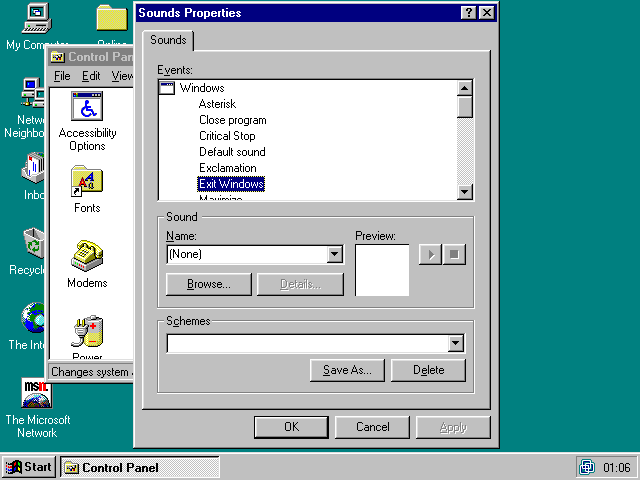Open the File menu in Control Panel
This screenshot has width=640, height=480.
pyautogui.click(x=62, y=76)
